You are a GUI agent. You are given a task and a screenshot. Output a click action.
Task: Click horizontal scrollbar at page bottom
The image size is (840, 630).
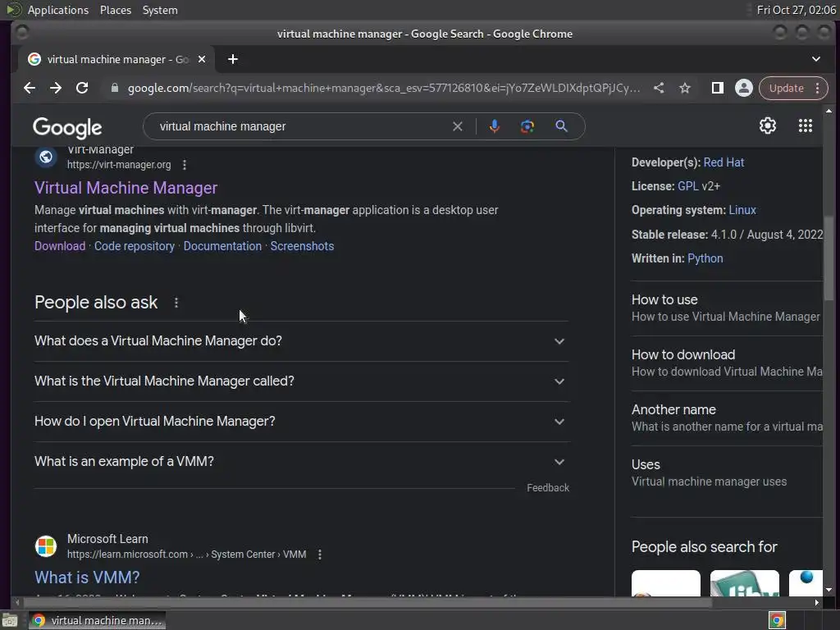click(x=367, y=603)
